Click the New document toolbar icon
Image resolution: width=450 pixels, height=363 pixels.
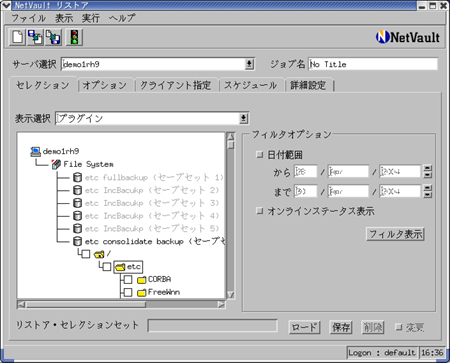[x=17, y=37]
